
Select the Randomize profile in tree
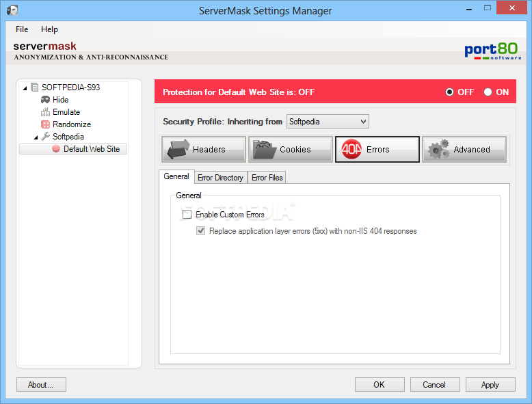pyautogui.click(x=72, y=124)
